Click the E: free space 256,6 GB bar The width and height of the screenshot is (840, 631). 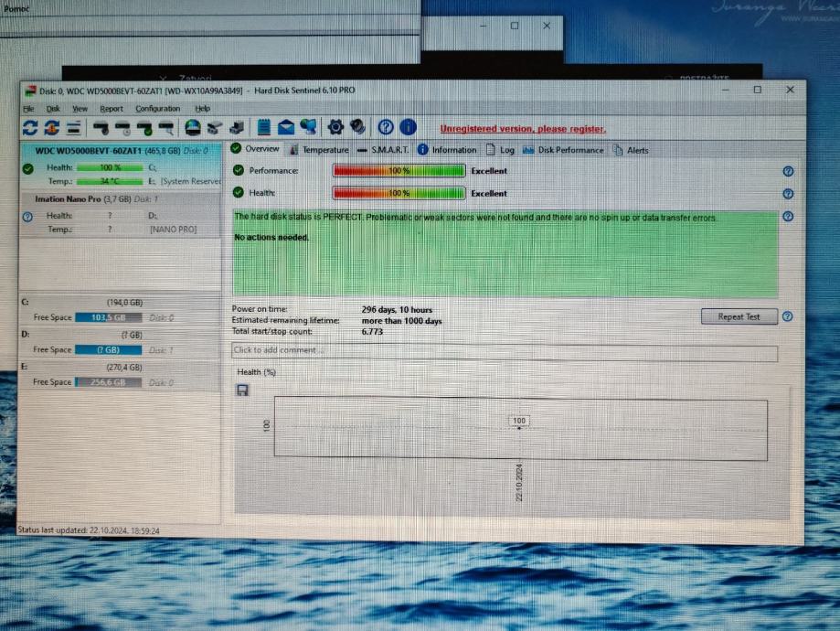coord(108,382)
